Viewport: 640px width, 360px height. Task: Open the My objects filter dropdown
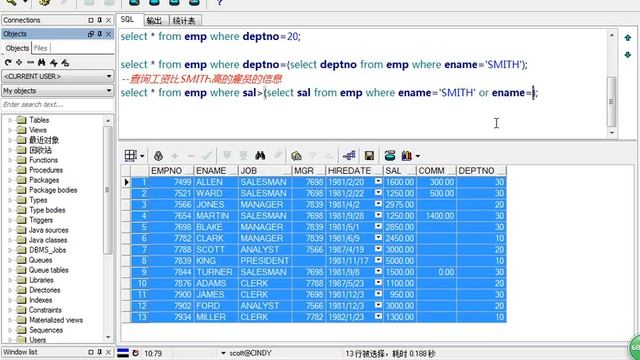pos(109,90)
